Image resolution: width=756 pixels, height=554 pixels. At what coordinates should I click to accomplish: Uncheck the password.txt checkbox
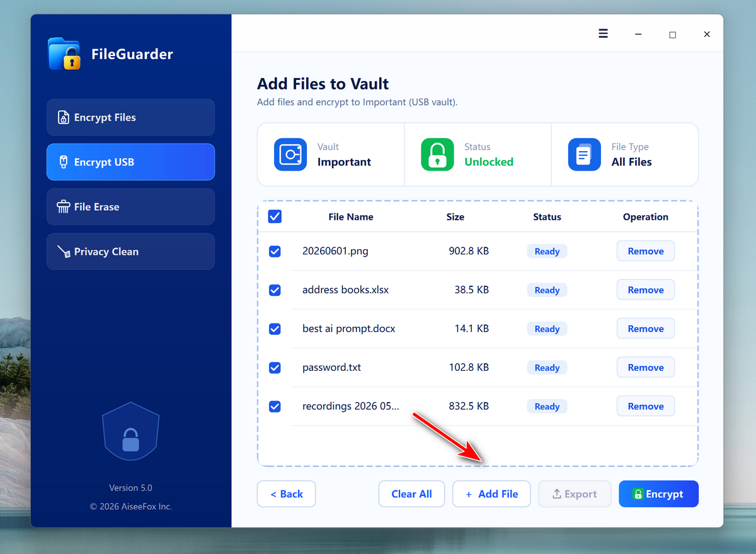[x=275, y=368]
